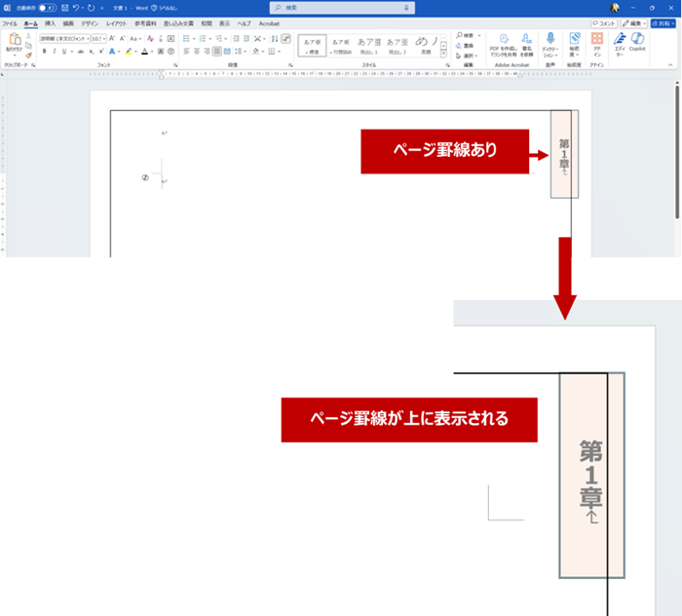The height and width of the screenshot is (616, 682).
Task: Click the Italic formatting button
Action: pos(53,51)
